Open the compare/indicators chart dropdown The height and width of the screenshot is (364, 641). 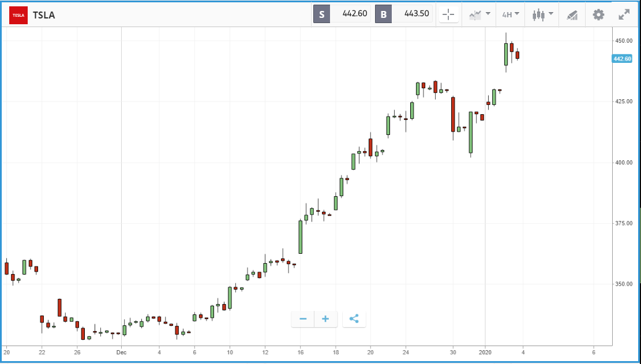pyautogui.click(x=479, y=14)
